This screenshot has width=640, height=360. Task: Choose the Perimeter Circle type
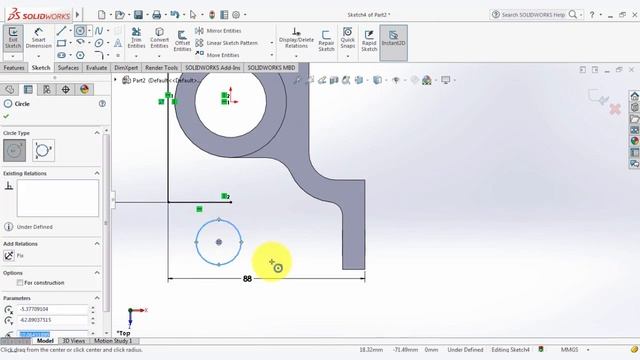point(43,150)
